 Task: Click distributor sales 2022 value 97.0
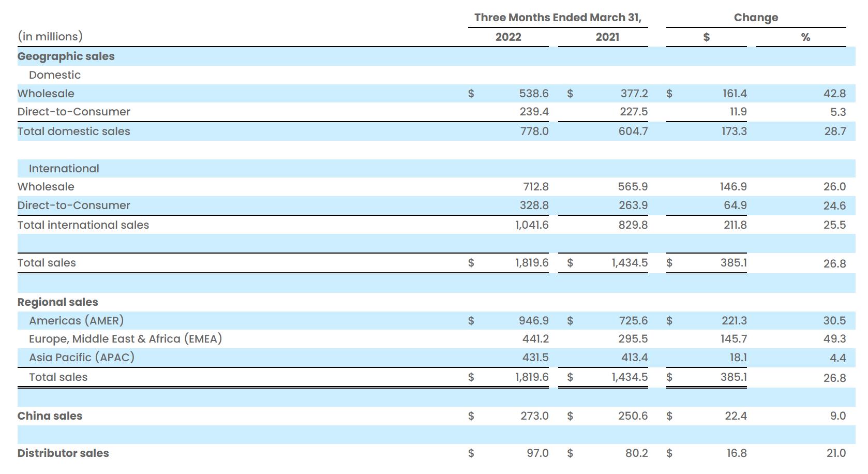537,453
